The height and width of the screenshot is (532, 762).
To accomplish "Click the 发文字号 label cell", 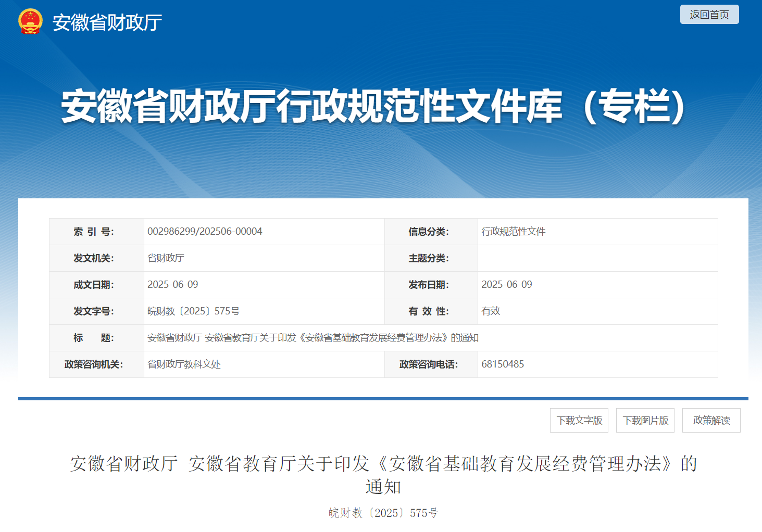I will click(96, 311).
